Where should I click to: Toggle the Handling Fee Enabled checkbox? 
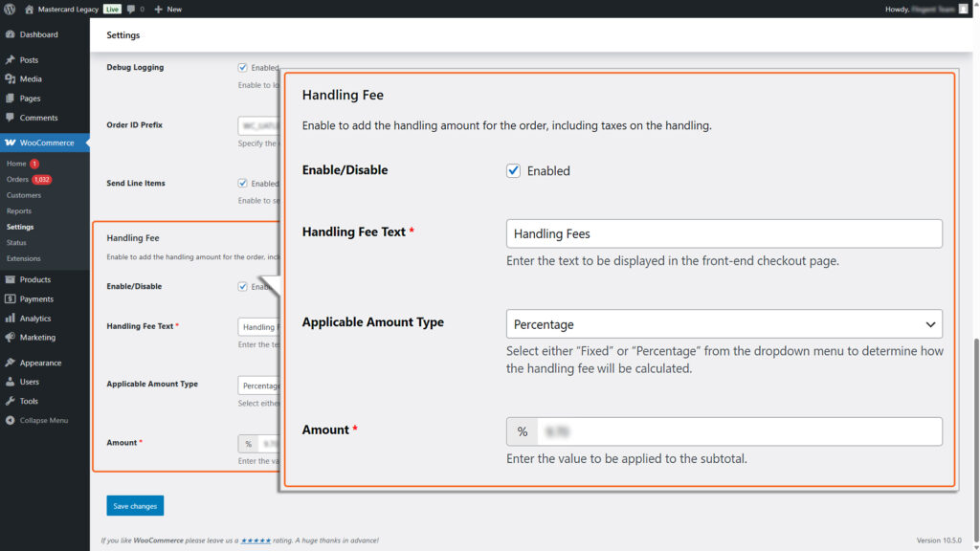tap(514, 170)
